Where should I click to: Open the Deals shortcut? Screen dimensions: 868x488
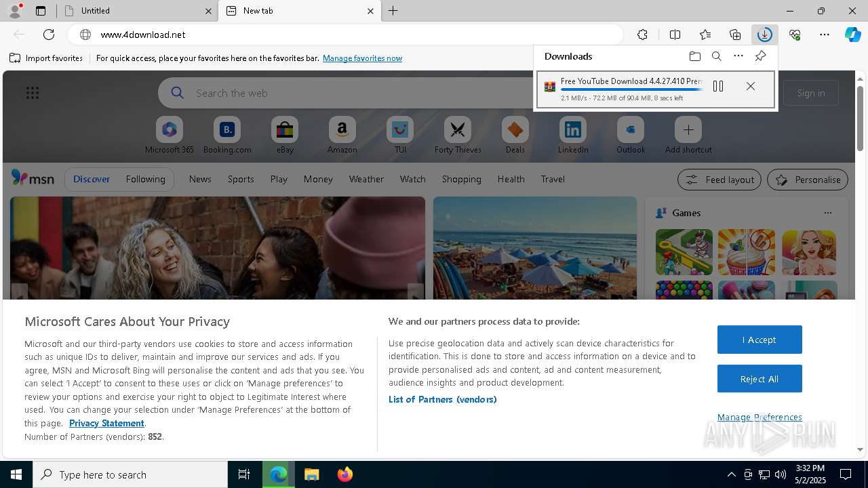click(515, 135)
